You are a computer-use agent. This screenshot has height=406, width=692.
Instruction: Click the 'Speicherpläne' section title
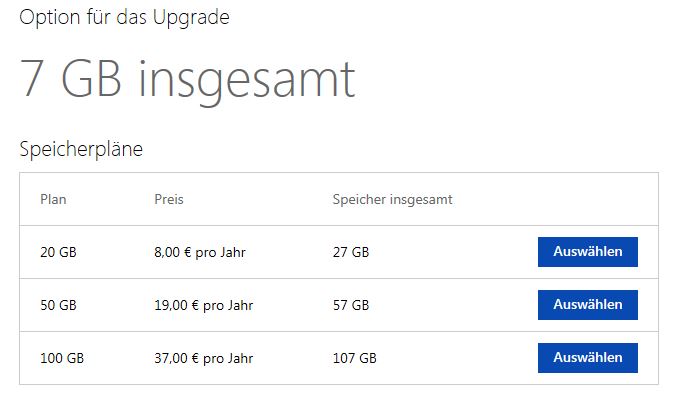81,150
